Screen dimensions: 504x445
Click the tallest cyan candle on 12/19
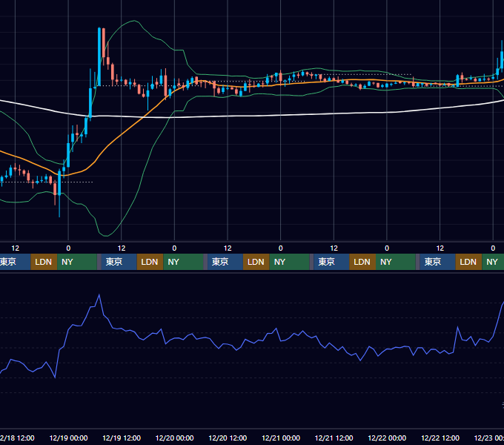[99, 57]
